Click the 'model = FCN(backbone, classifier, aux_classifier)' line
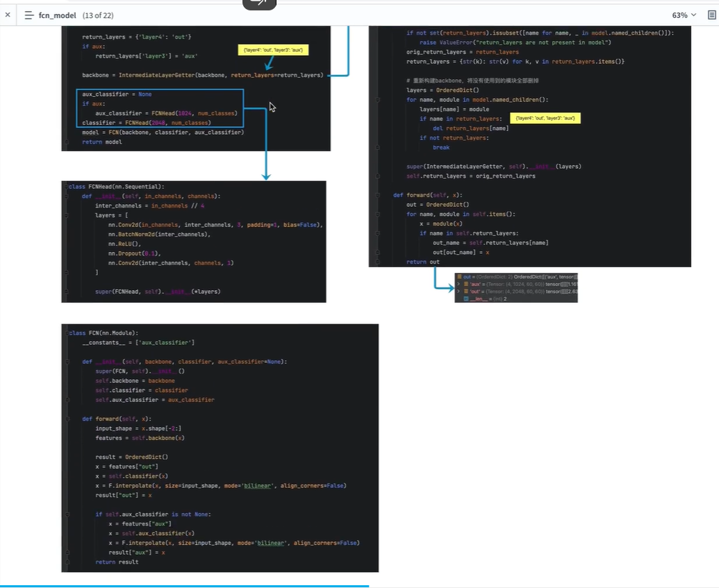 [163, 133]
